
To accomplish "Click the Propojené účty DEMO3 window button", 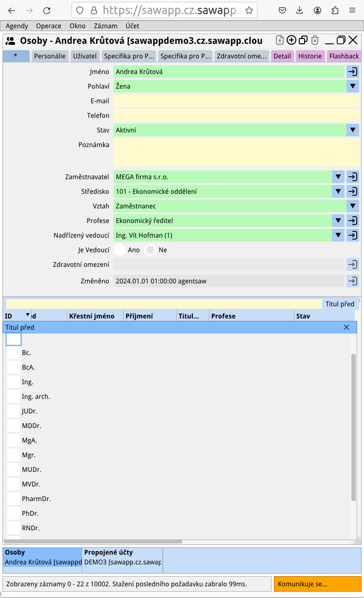I will click(x=123, y=558).
